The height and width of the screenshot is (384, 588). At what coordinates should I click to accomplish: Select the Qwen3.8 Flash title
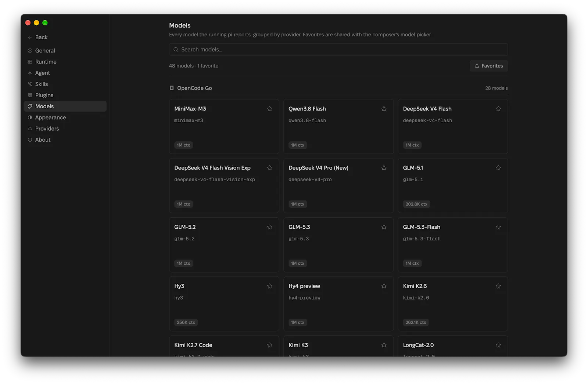(x=307, y=109)
